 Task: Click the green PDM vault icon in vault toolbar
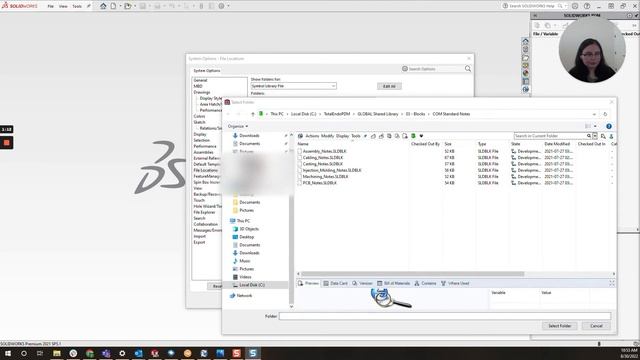coord(413,136)
